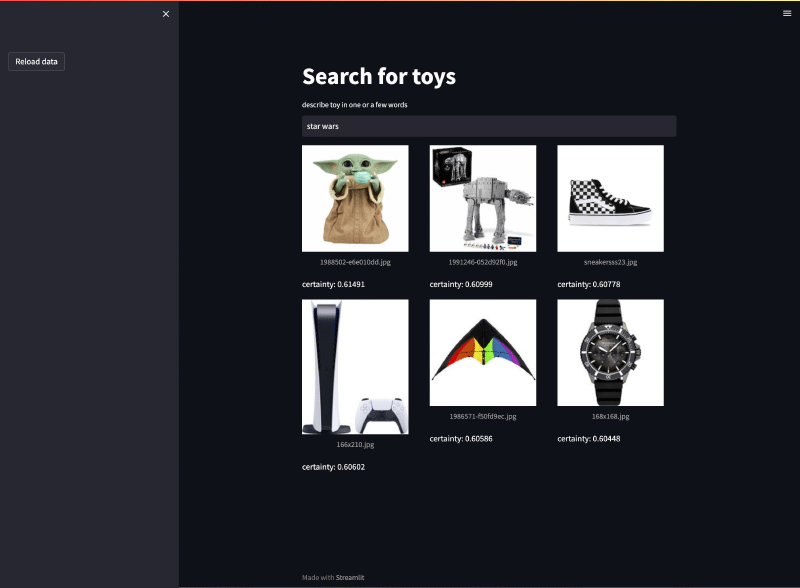This screenshot has height=588, width=800.
Task: Click the Reload data button
Action: (36, 61)
